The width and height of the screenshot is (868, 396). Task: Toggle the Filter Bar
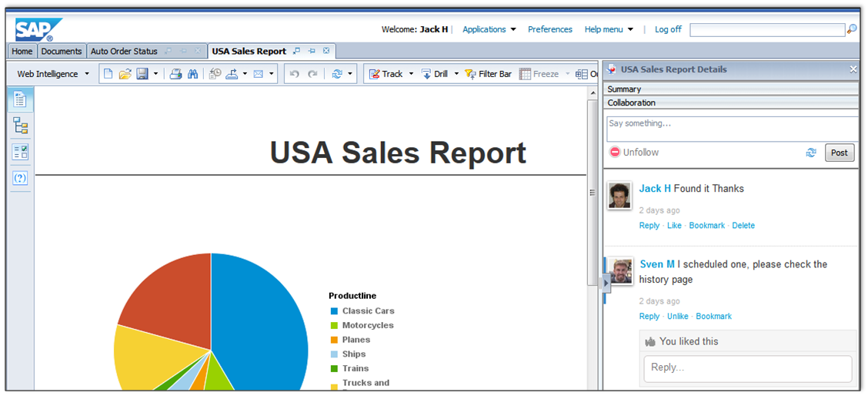click(488, 74)
